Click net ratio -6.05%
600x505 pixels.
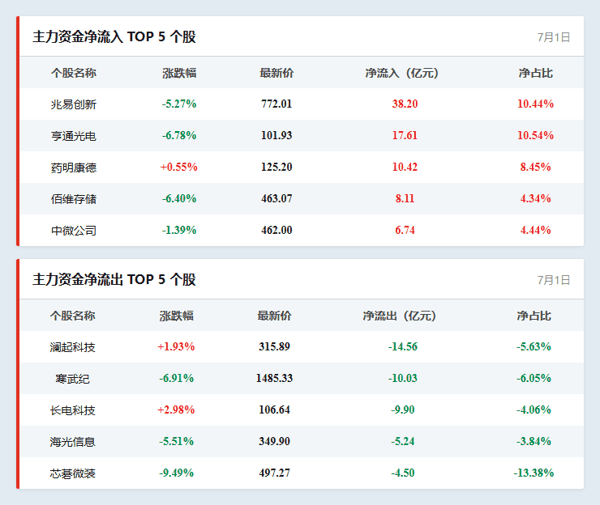tap(534, 378)
